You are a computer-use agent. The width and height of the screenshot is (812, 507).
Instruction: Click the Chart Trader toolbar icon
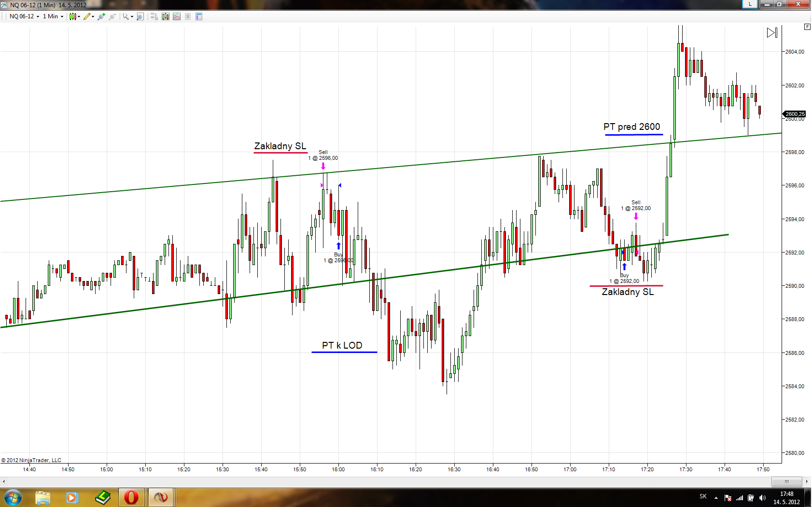(x=154, y=16)
